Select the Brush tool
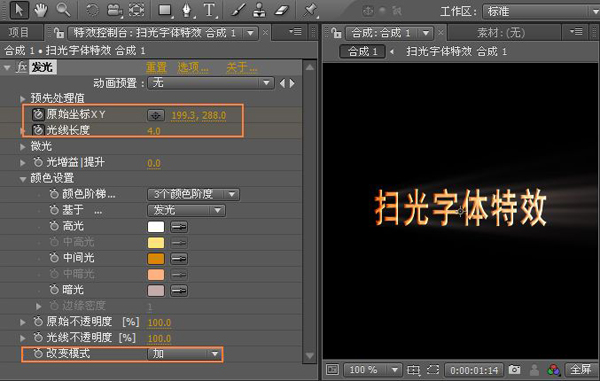 [238, 10]
